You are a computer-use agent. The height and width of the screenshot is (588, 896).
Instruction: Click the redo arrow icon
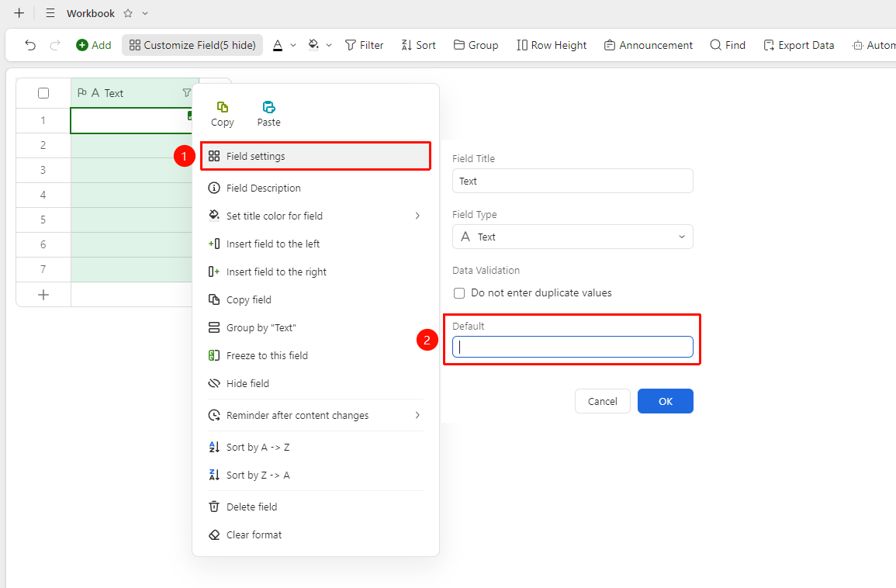pos(55,45)
